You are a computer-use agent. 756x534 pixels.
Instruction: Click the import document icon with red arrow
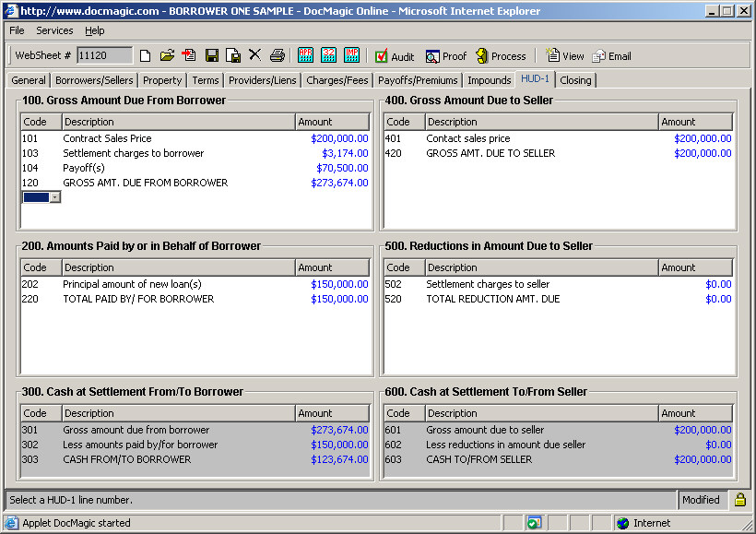(x=188, y=55)
